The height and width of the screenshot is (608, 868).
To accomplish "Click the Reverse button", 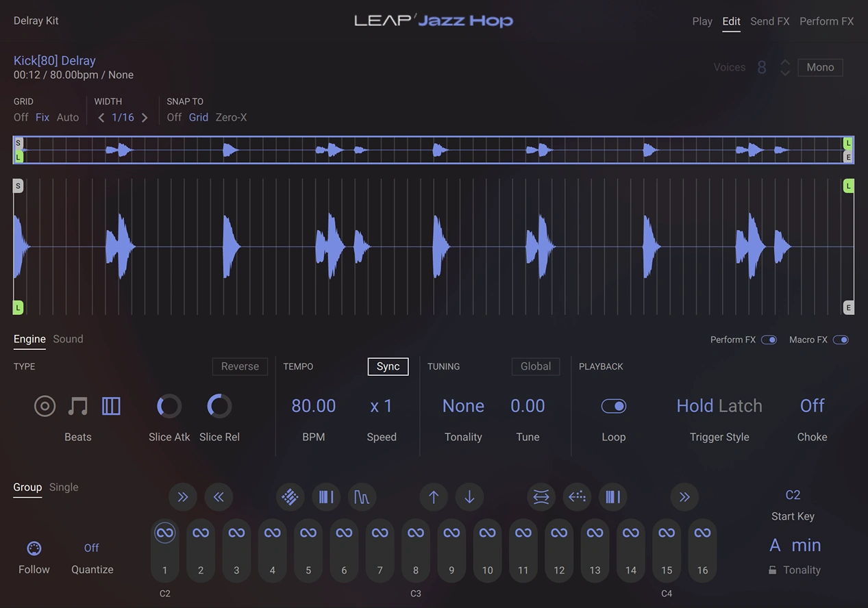I will click(239, 366).
